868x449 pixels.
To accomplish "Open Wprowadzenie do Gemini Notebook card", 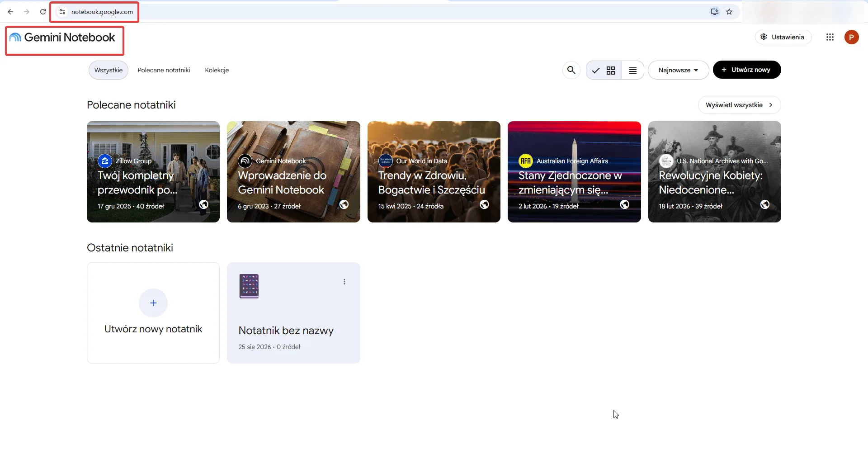I will 293,172.
